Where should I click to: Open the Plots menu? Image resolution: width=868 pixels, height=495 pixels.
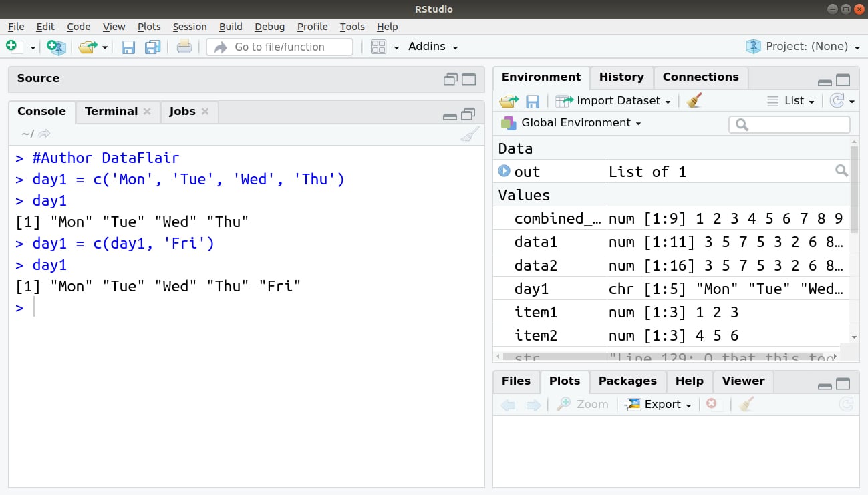(149, 27)
